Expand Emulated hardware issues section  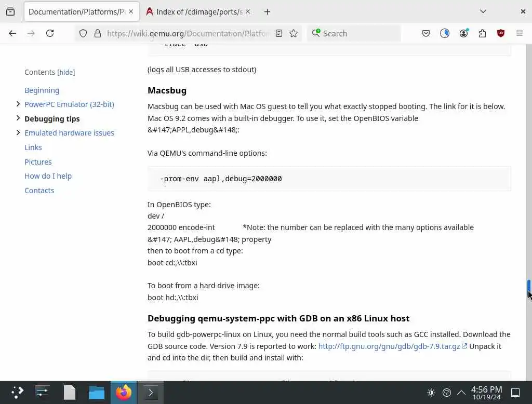coord(18,132)
